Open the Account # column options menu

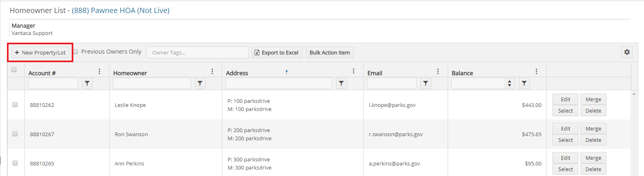pyautogui.click(x=99, y=72)
